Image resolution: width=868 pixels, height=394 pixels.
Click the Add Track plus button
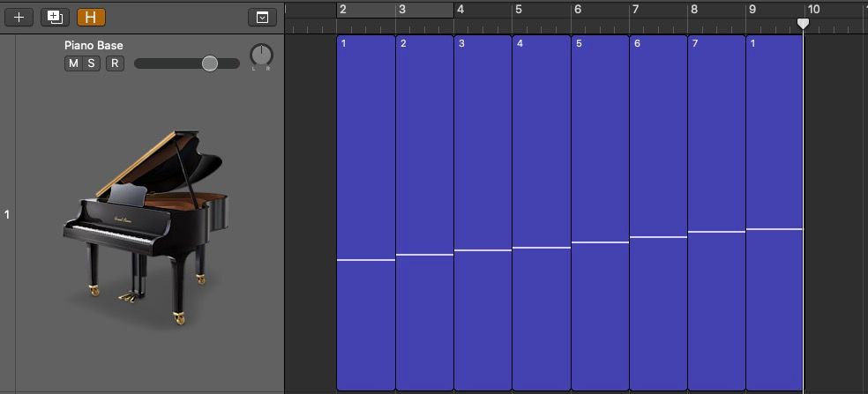point(19,17)
